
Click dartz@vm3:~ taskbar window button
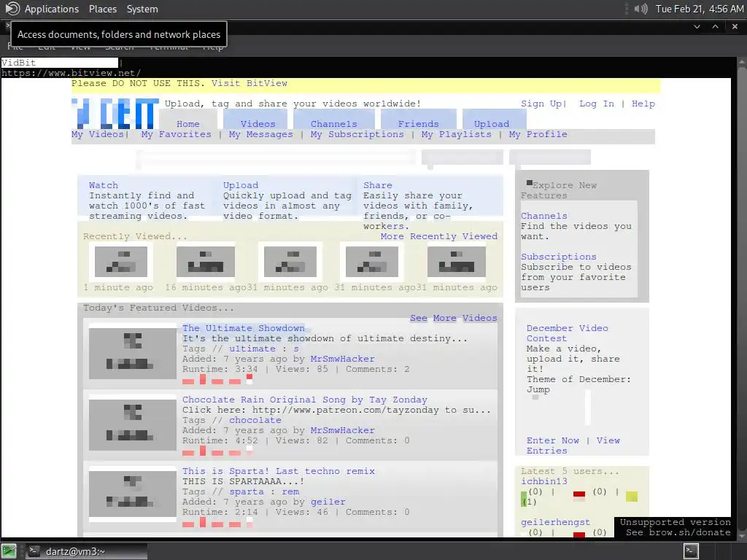pyautogui.click(x=86, y=551)
